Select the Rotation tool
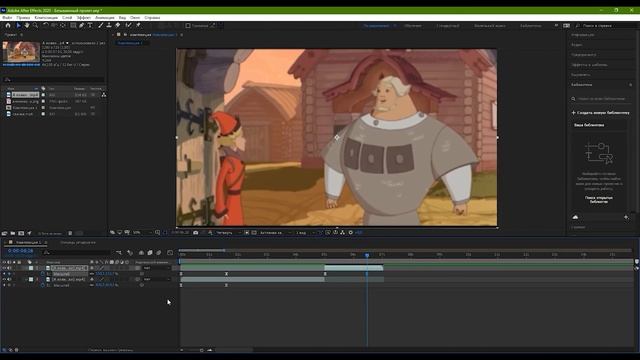Viewport: 640px width, 360px height. (x=45, y=25)
